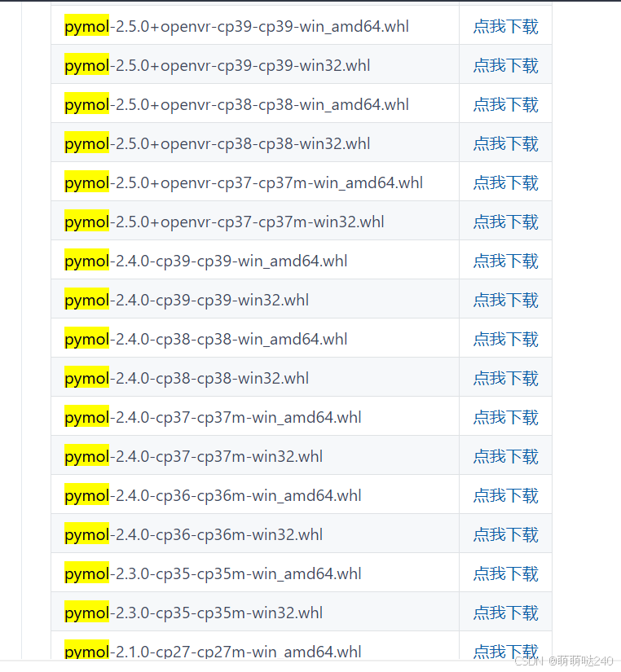Select the file name pymol-2.3.0-cp35-cp35m-win_amd64.whl
The height and width of the screenshot is (672, 621).
214,574
